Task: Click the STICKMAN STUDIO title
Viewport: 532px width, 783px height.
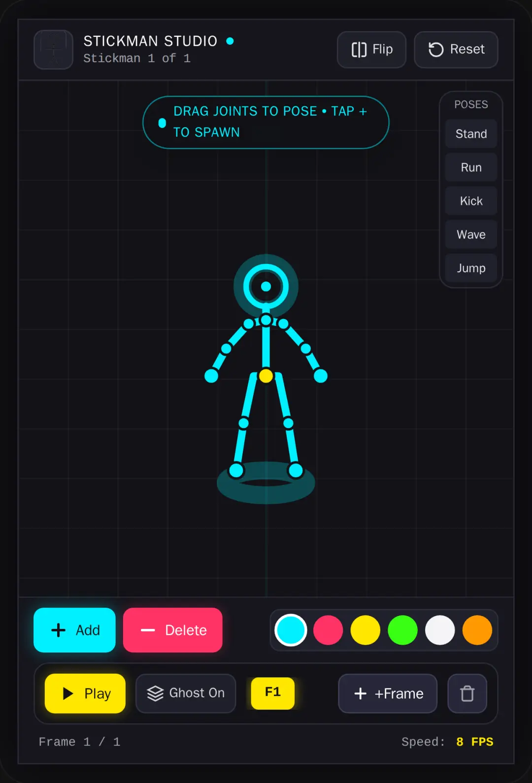Action: click(x=150, y=41)
